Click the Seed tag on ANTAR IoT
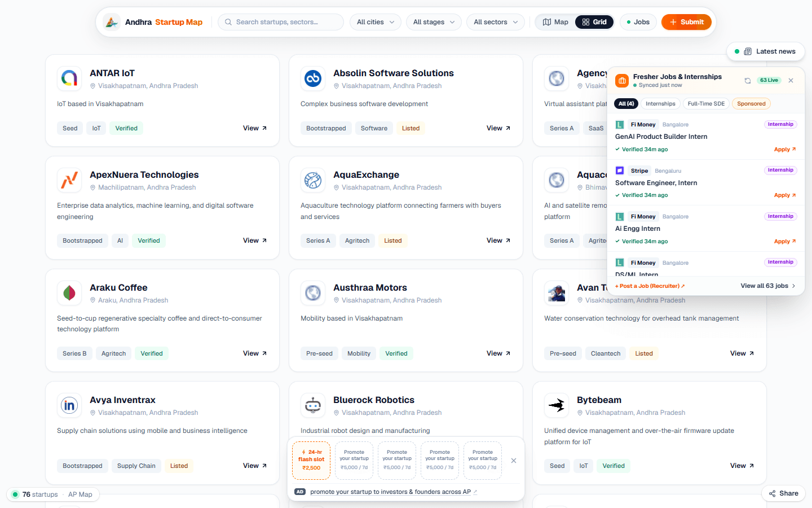 tap(70, 128)
